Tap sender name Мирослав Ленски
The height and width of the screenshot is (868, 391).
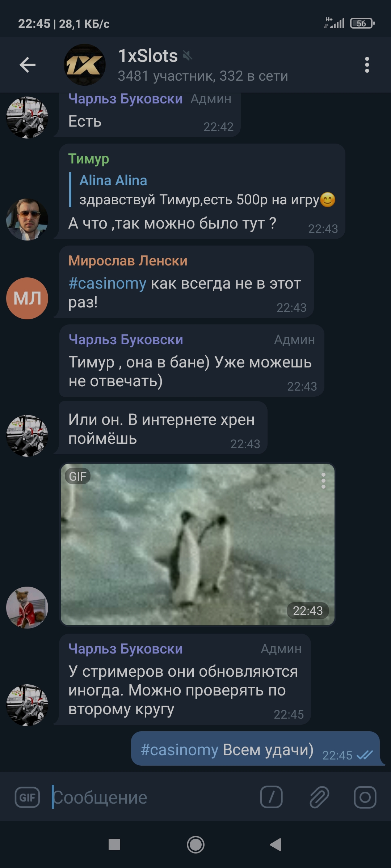coord(128,261)
